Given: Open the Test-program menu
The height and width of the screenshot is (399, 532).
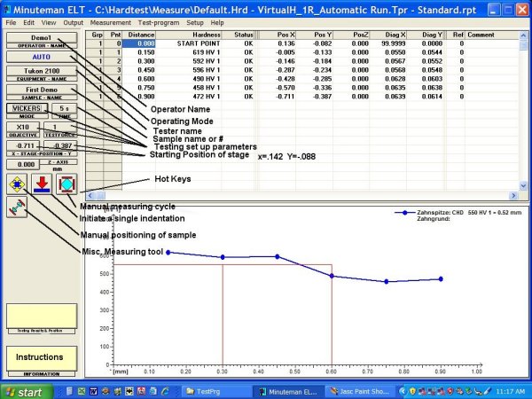Looking at the screenshot, I should click(x=159, y=23).
